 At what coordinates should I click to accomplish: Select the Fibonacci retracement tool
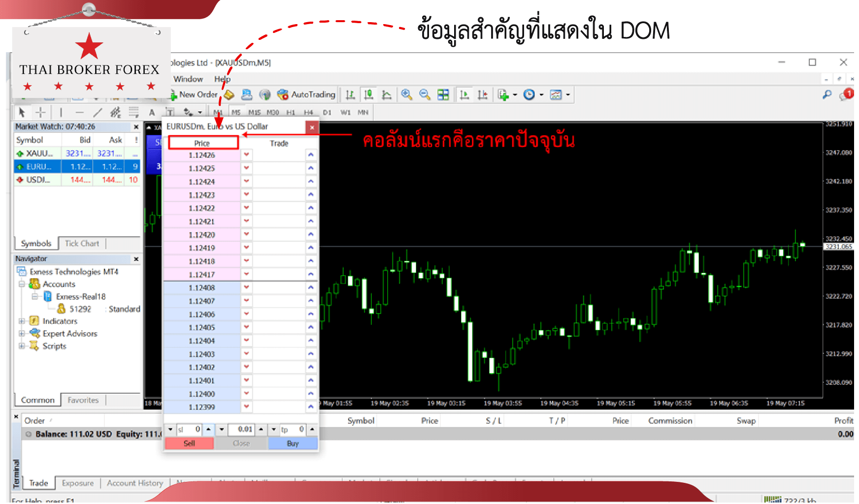tap(133, 112)
